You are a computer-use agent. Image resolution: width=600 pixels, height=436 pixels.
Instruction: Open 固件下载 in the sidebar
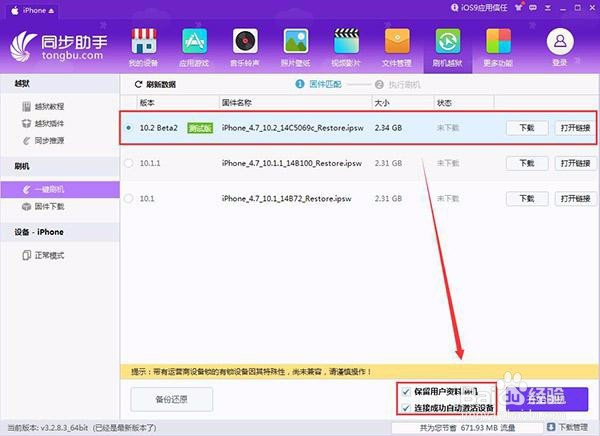[43, 207]
